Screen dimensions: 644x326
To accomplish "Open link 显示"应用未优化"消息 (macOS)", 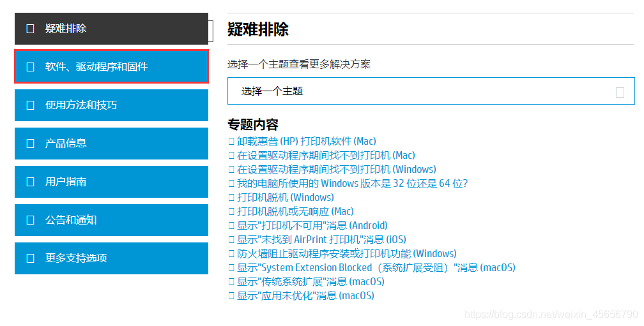I will [305, 295].
